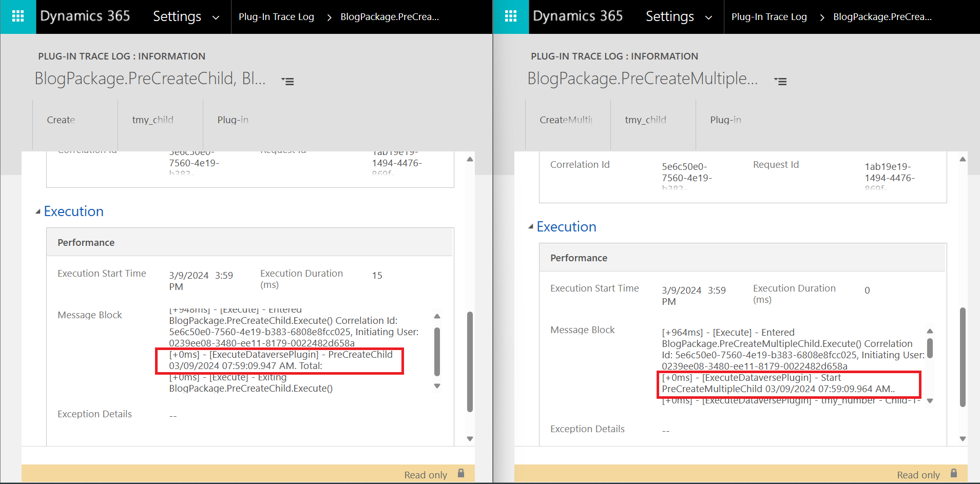Click Request Id value in right window

(890, 176)
